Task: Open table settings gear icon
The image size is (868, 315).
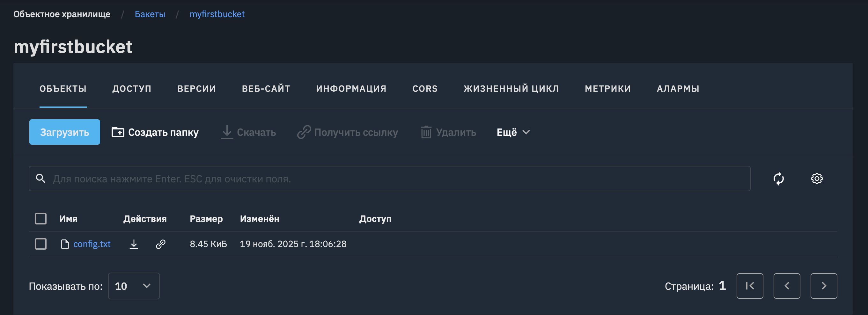Action: [x=816, y=179]
